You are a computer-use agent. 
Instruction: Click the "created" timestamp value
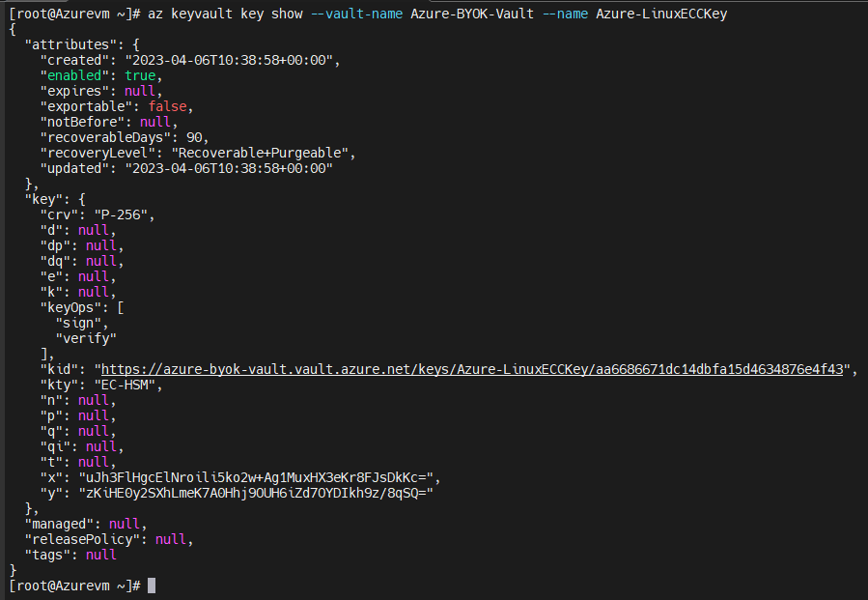[229, 60]
